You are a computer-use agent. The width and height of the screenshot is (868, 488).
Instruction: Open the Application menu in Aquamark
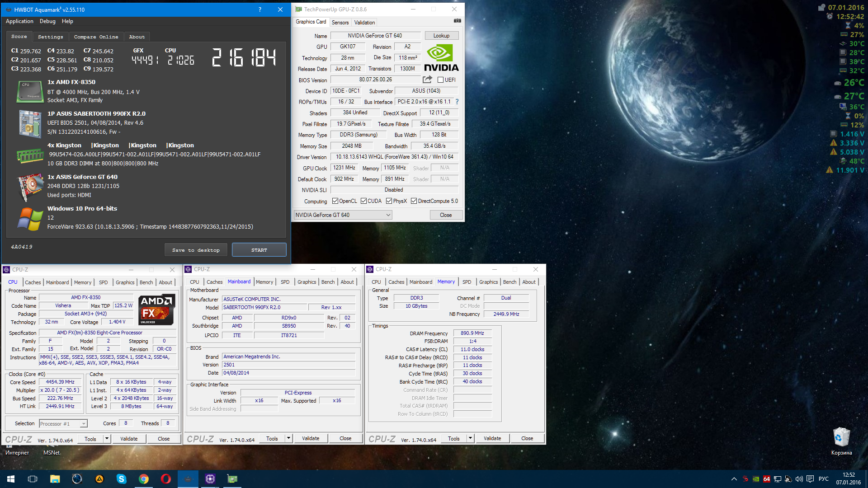19,21
